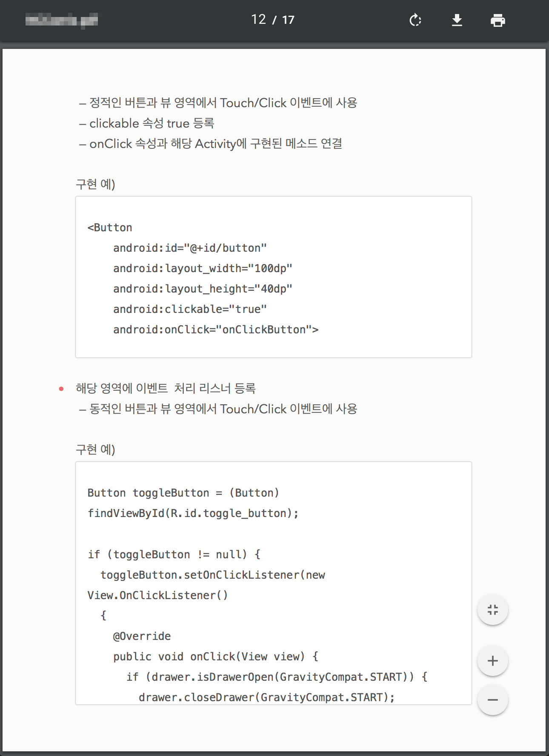Click the blurred PDF file name title
This screenshot has height=756, width=549.
(61, 20)
